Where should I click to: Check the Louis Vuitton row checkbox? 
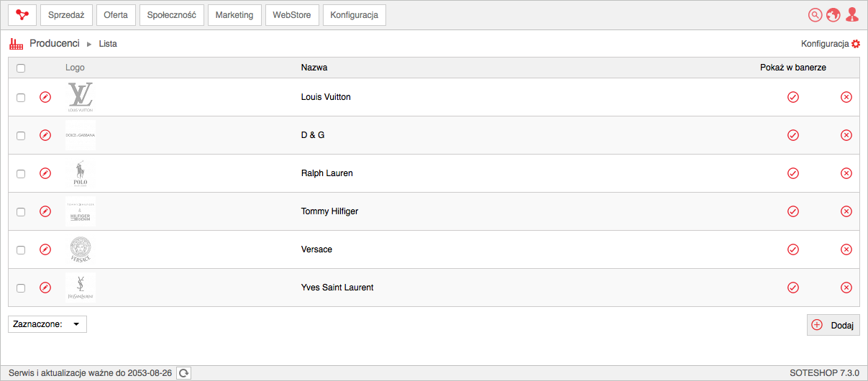(21, 98)
